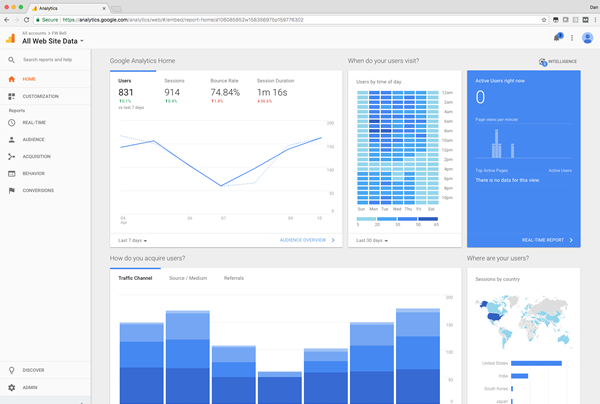Open the Discover menu item

(x=45, y=370)
